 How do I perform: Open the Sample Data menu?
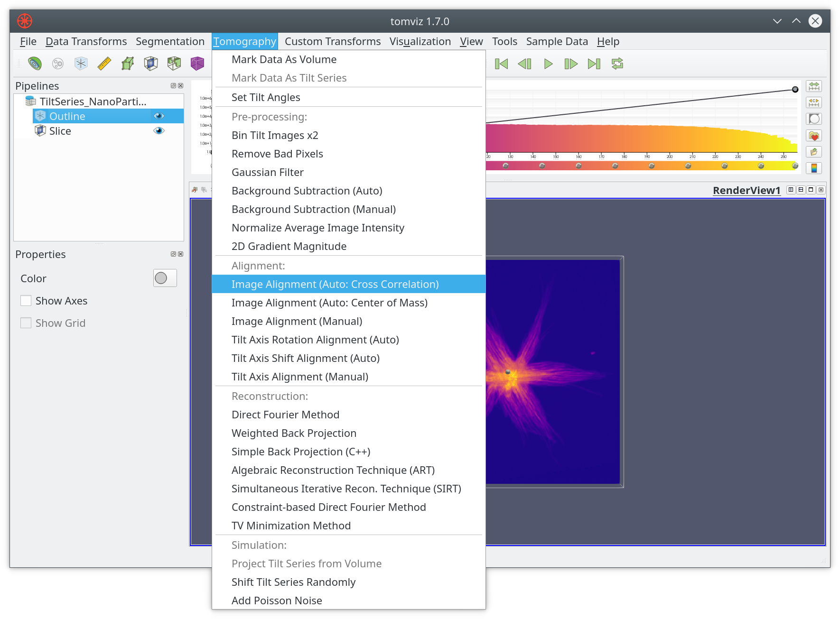pyautogui.click(x=557, y=41)
